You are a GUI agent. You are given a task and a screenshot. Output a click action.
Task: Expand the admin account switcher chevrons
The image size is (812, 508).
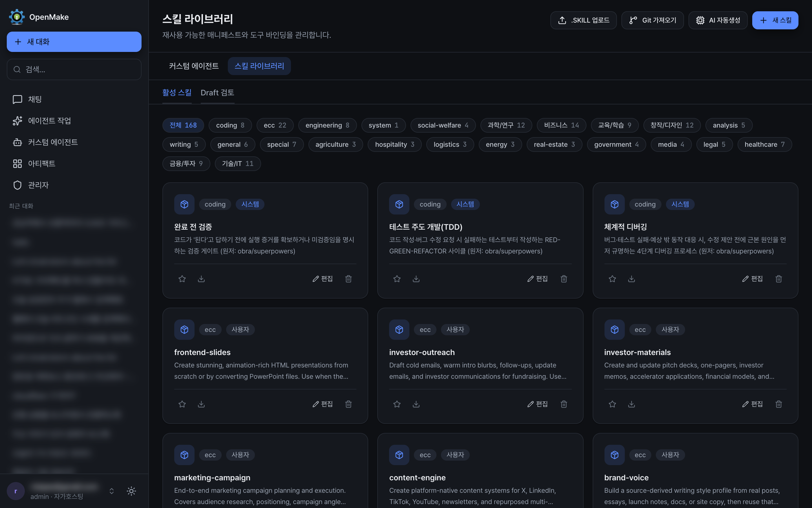[112, 491]
